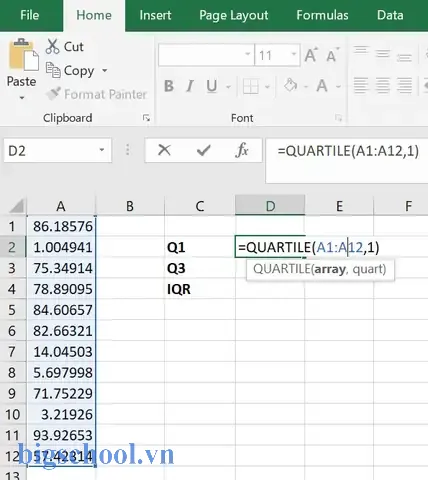Select column B header

point(130,206)
